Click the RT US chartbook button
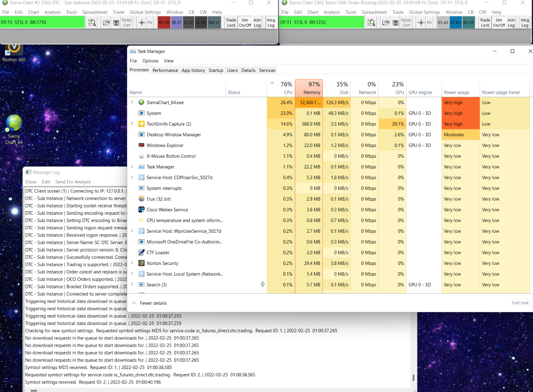The image size is (533, 392). tap(164, 23)
